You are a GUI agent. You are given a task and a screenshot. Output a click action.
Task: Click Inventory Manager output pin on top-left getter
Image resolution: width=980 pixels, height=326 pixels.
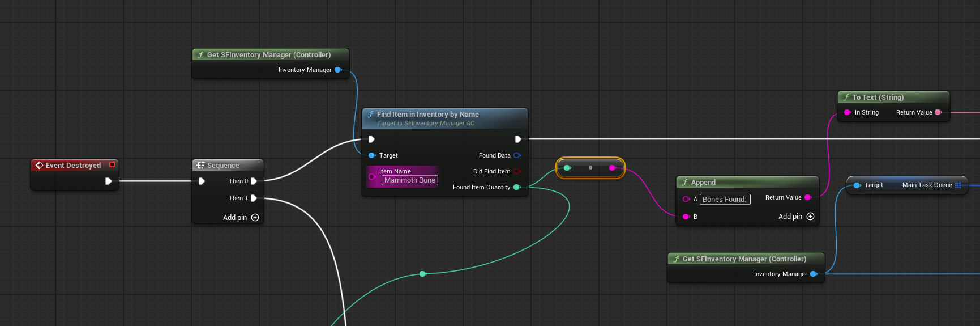pyautogui.click(x=338, y=70)
